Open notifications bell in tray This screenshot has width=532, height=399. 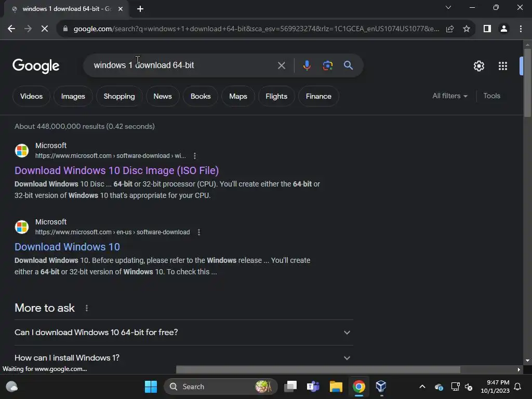pyautogui.click(x=518, y=387)
